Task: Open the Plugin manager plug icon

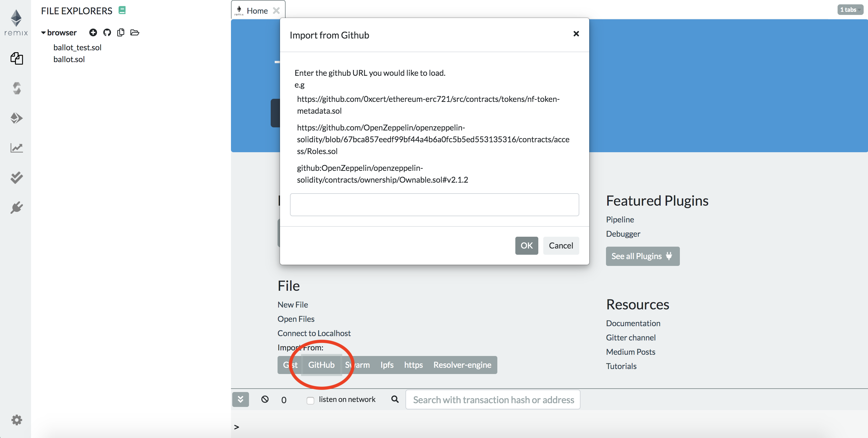Action: pyautogui.click(x=16, y=208)
